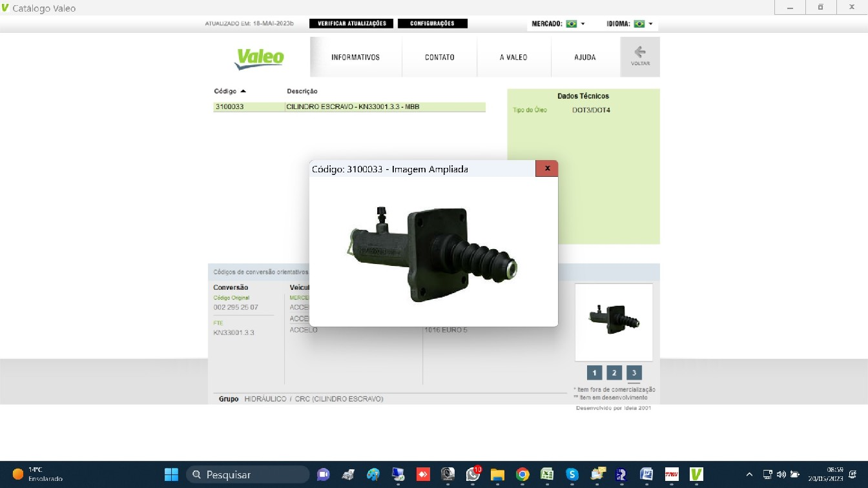Screen dimensions: 868x488
Task: Click the Verificar Atualizações button
Action: pyautogui.click(x=352, y=23)
